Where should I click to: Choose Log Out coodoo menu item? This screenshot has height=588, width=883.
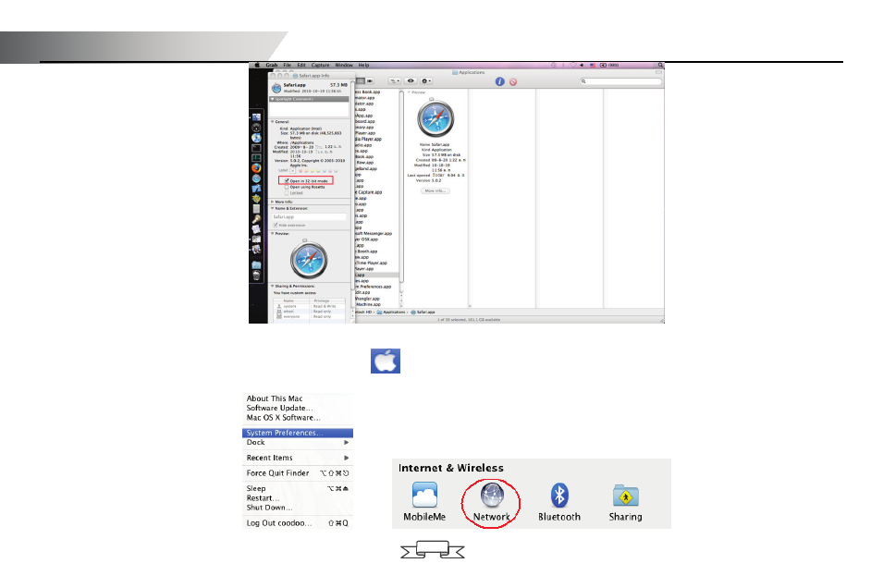(x=298, y=523)
